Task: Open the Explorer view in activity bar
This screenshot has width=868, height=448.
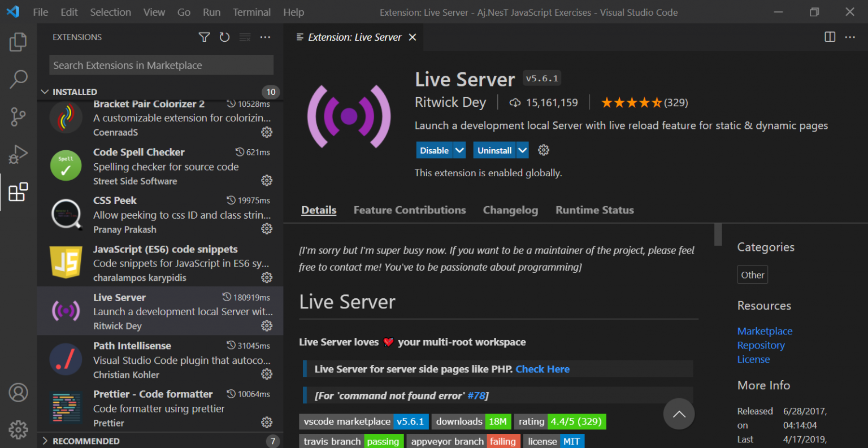Action: tap(18, 42)
